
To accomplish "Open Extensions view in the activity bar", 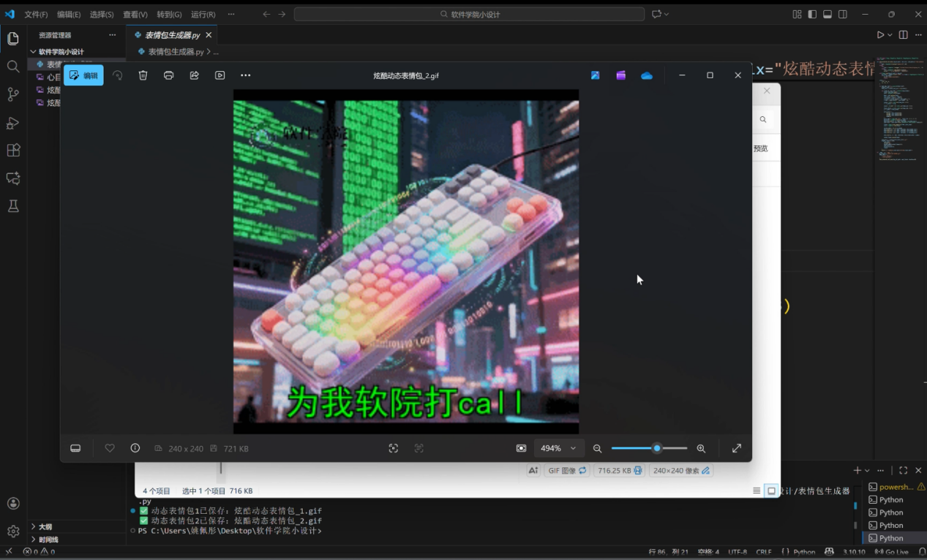I will point(13,151).
